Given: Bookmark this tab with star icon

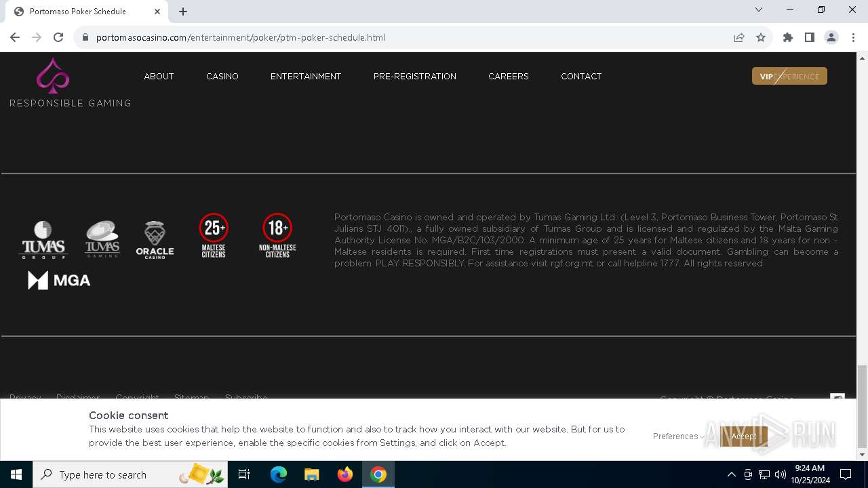Looking at the screenshot, I should click(x=761, y=37).
